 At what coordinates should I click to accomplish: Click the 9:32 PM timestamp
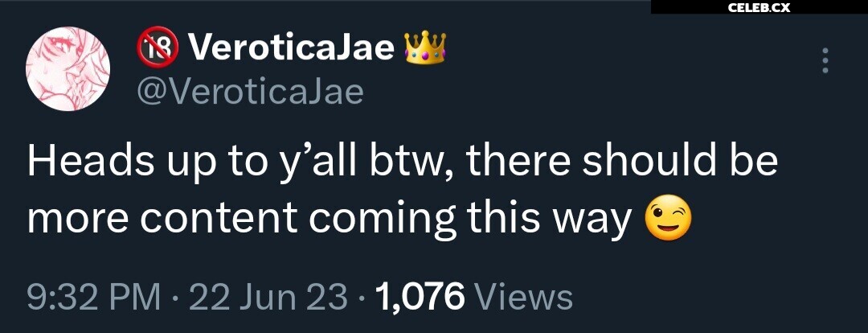pyautogui.click(x=94, y=297)
